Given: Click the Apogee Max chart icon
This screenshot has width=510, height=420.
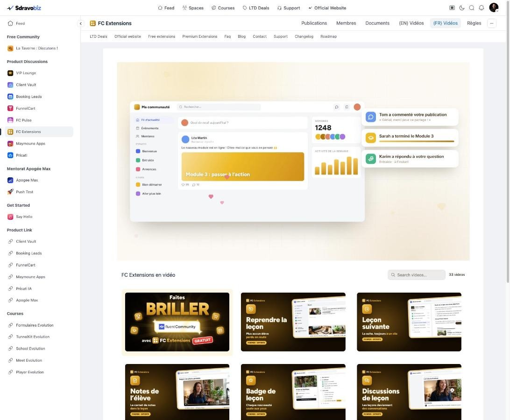Looking at the screenshot, I should [10, 180].
